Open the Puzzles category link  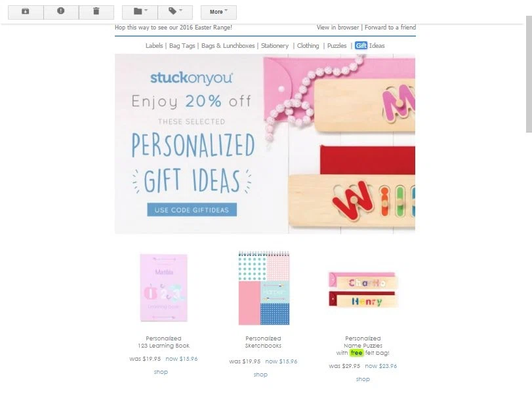337,46
